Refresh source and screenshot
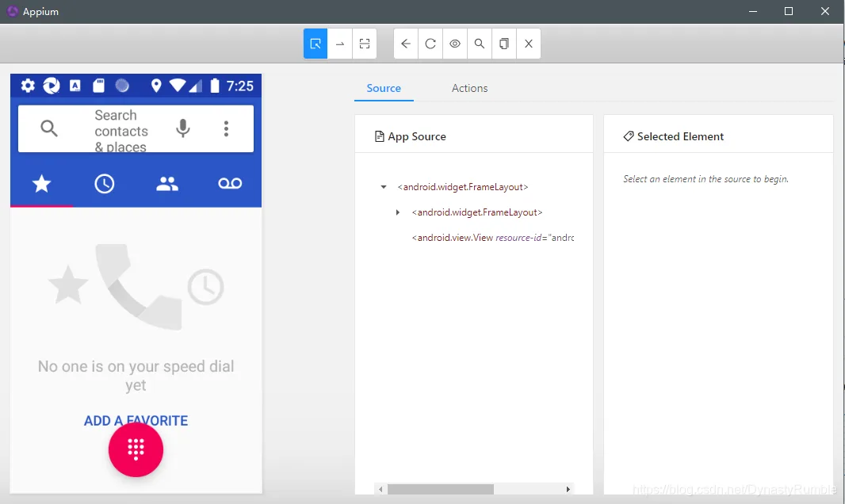 click(x=430, y=44)
